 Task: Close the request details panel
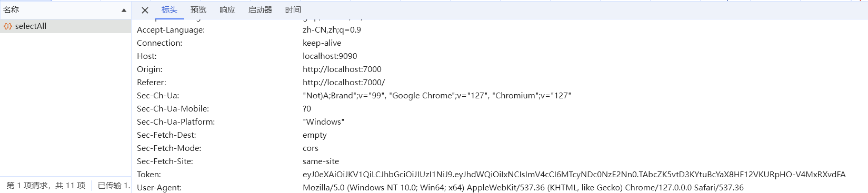(145, 10)
